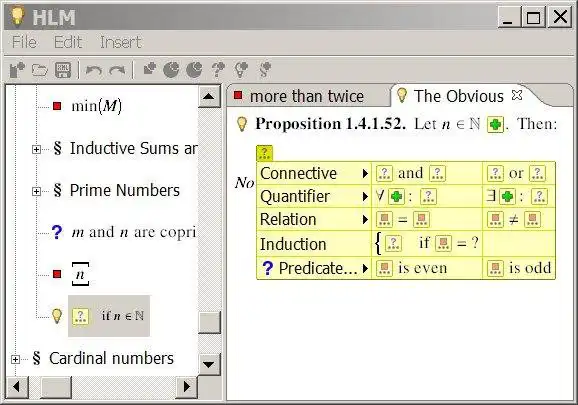Viewport: 578px width, 405px height.
Task: Click green plus after 'Let n ∈ N'
Action: (x=495, y=125)
